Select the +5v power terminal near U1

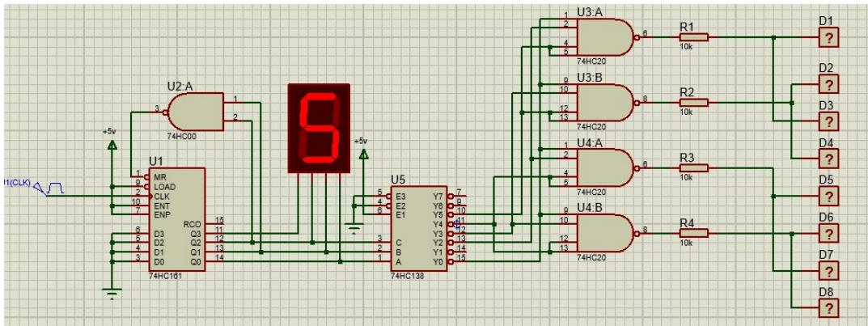(112, 145)
